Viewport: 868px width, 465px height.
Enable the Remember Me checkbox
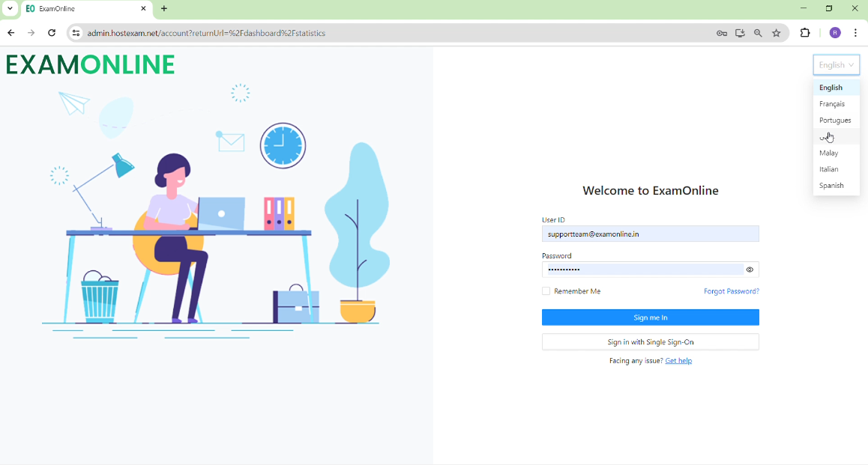546,291
